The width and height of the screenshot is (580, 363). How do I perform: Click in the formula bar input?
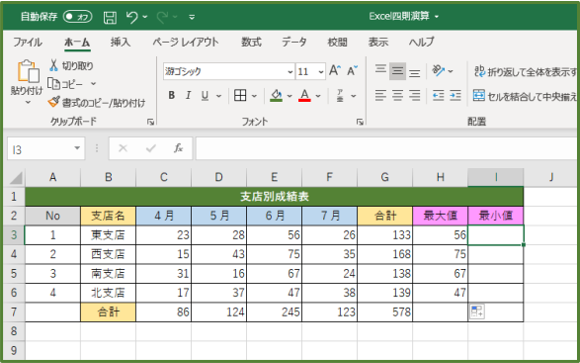(x=386, y=148)
